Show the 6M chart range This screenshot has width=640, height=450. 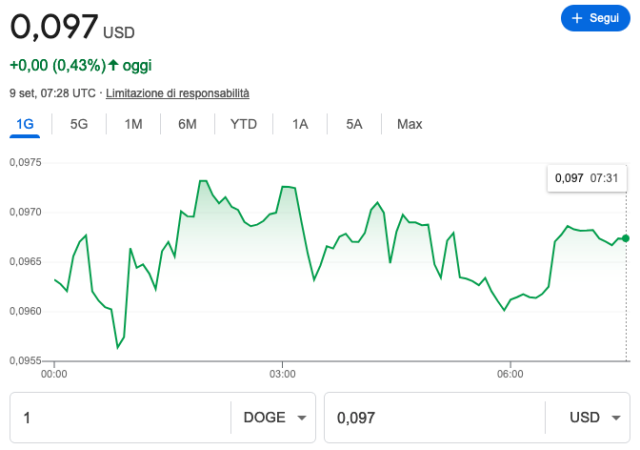point(187,124)
